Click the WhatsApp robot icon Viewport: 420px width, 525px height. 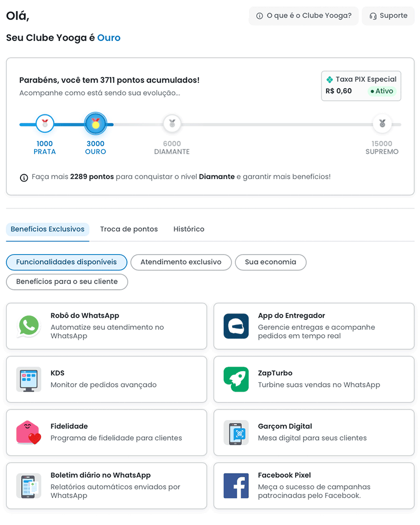click(29, 326)
